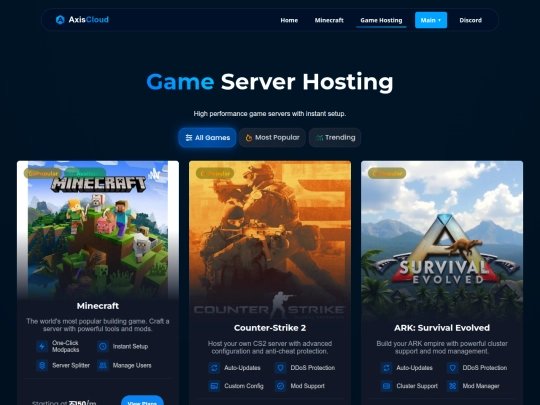Click the Cluster Support database icon
This screenshot has height=405, width=540.
386,386
